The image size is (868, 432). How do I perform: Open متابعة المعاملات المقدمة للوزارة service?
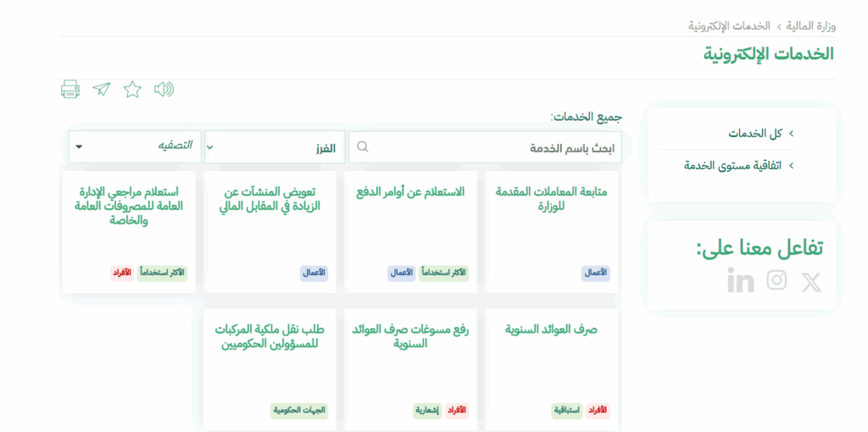(x=551, y=198)
